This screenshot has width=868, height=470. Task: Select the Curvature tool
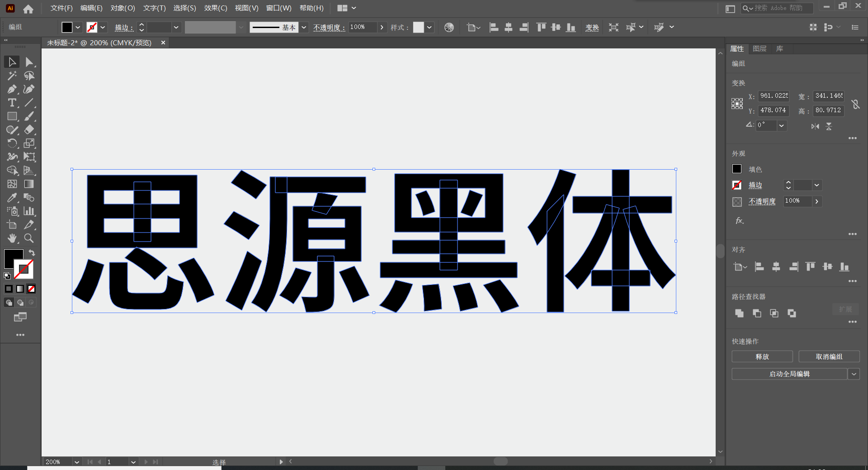(x=29, y=89)
